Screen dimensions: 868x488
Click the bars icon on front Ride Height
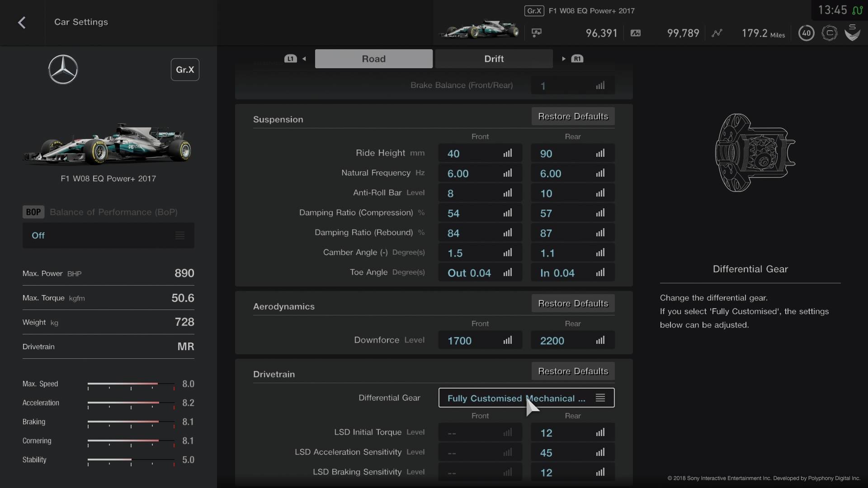point(508,153)
